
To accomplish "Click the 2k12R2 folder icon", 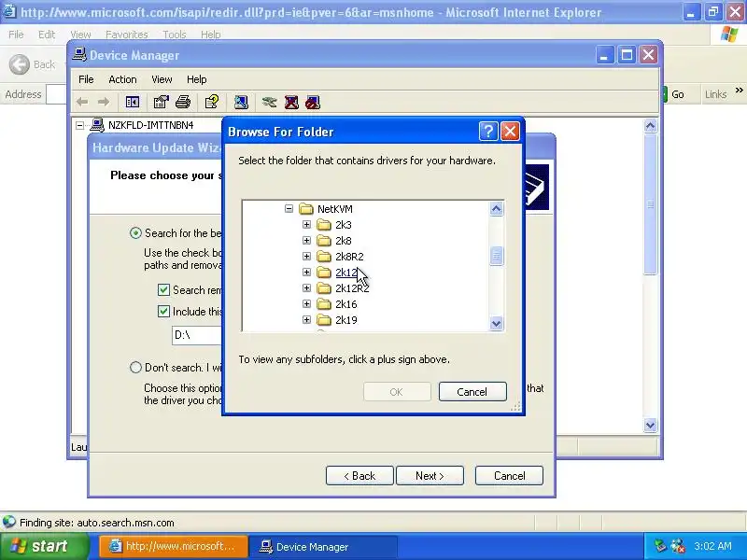I will pyautogui.click(x=324, y=288).
